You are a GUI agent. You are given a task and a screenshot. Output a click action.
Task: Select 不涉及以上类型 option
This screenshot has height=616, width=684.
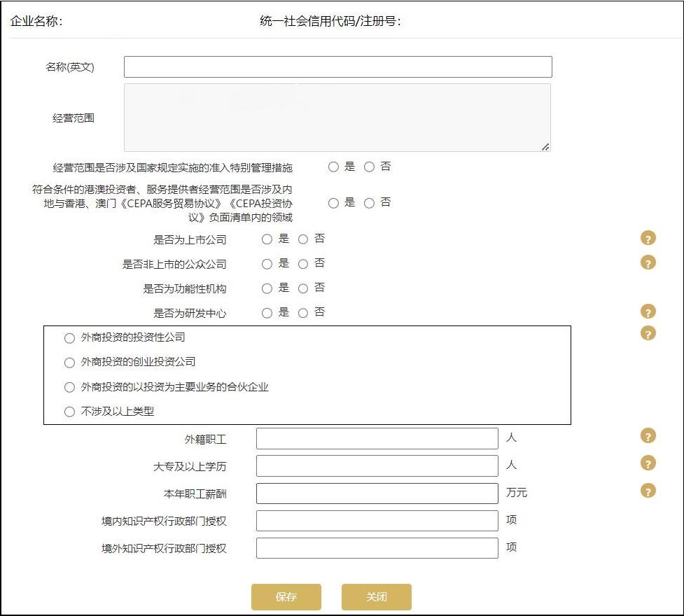(69, 412)
